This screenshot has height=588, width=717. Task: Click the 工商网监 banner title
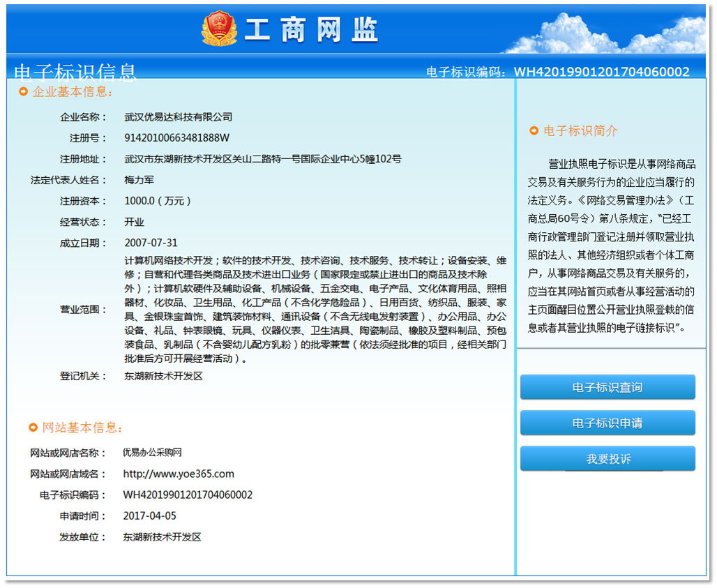(311, 29)
